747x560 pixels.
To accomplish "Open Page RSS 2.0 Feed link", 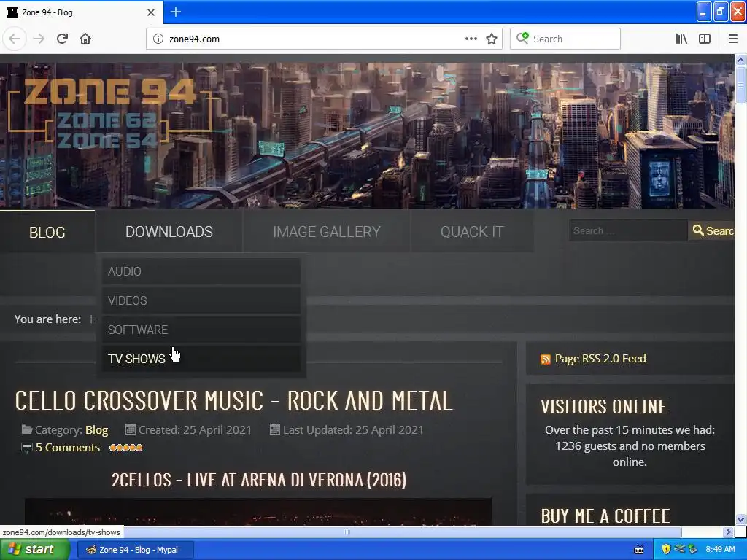I will point(600,359).
